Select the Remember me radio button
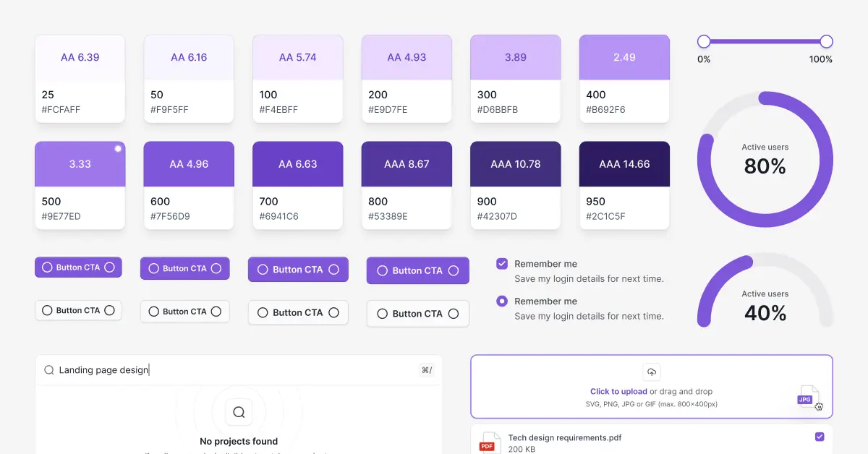868x454 pixels. 501,301
